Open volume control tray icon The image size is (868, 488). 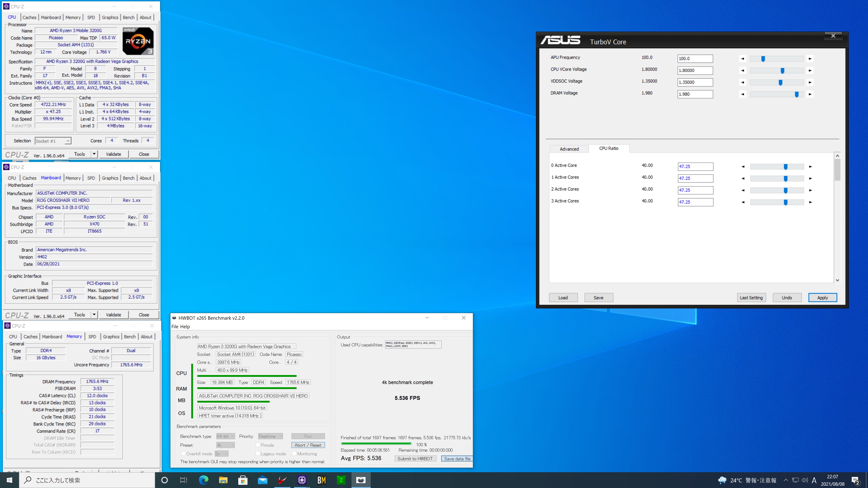(x=805, y=480)
